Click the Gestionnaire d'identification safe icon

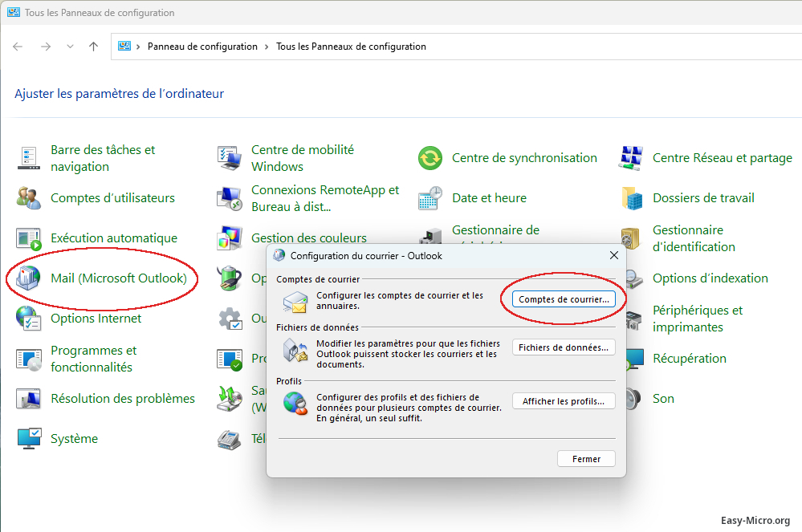click(630, 238)
